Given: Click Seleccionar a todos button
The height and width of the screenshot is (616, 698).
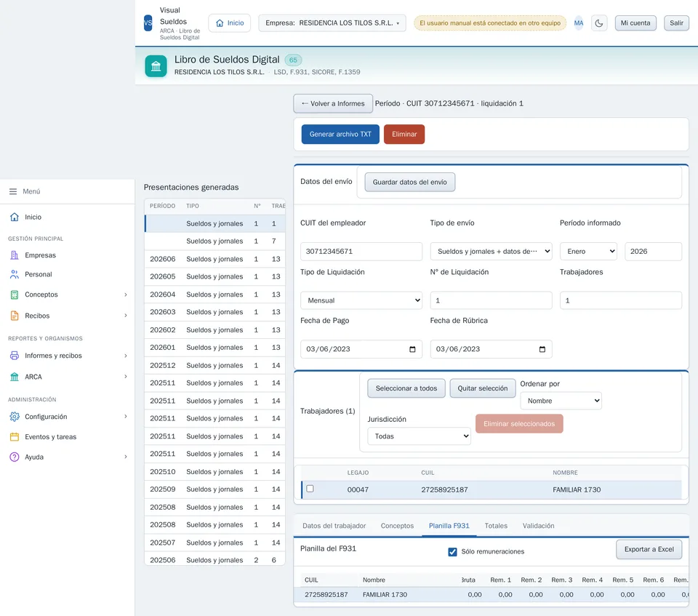Looking at the screenshot, I should point(406,388).
